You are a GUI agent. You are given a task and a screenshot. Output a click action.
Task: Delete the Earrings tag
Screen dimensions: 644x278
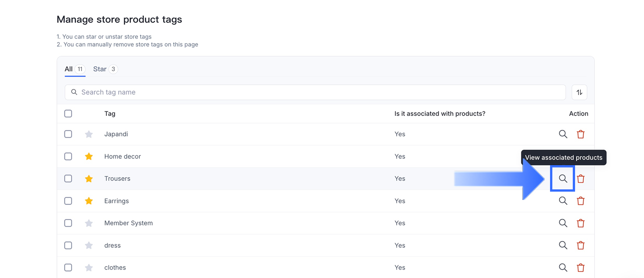point(580,201)
